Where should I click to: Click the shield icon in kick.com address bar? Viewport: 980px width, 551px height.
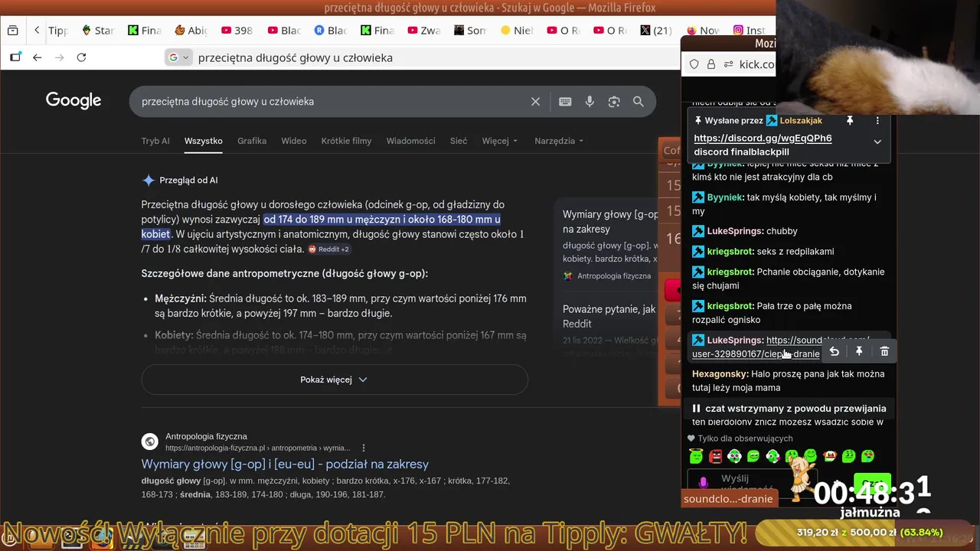pos(694,64)
